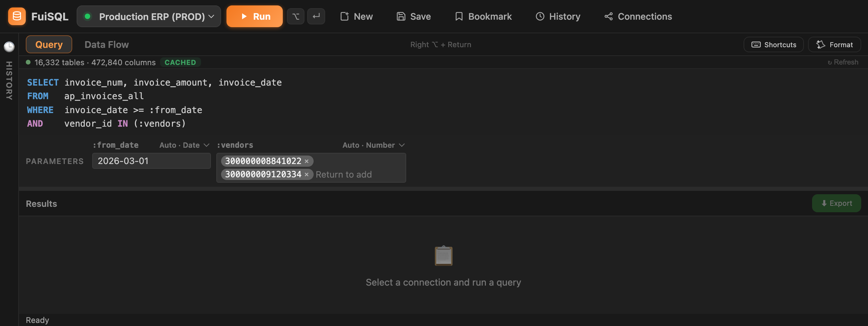This screenshot has width=868, height=326.
Task: Switch to the Query tab
Action: 49,44
